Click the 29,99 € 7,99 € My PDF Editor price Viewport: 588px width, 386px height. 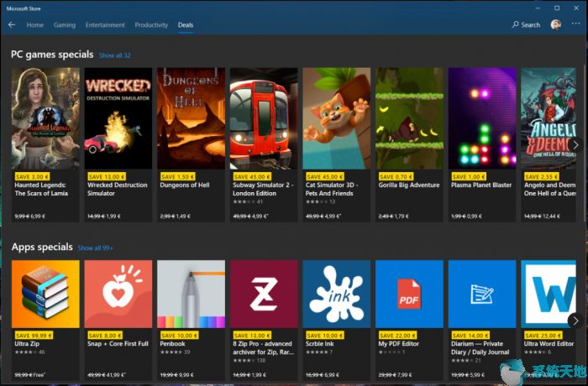[396, 375]
